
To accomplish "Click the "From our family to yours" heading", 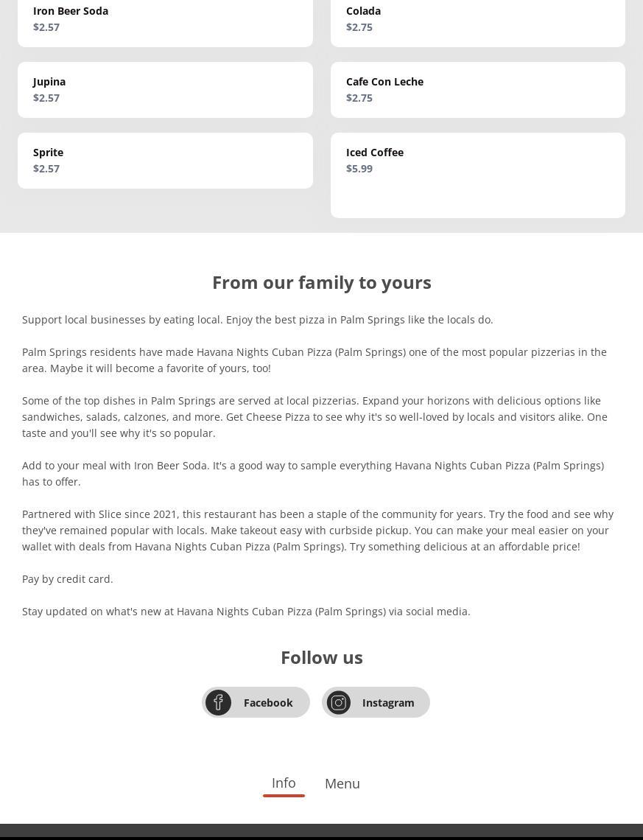I will pyautogui.click(x=322, y=282).
